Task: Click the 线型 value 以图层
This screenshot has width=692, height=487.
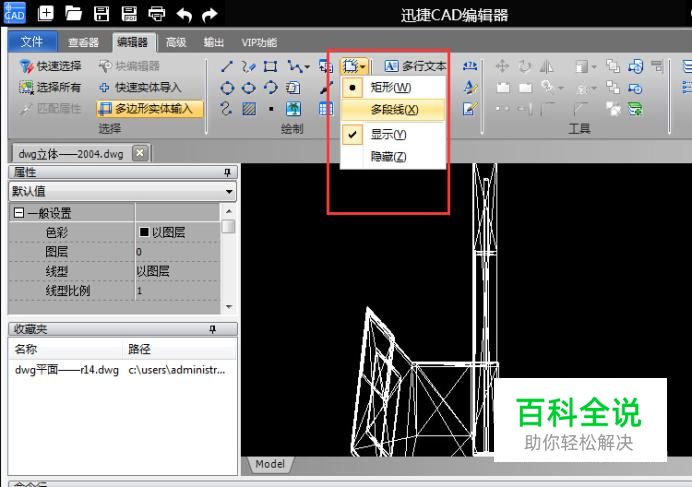Action: (x=177, y=272)
